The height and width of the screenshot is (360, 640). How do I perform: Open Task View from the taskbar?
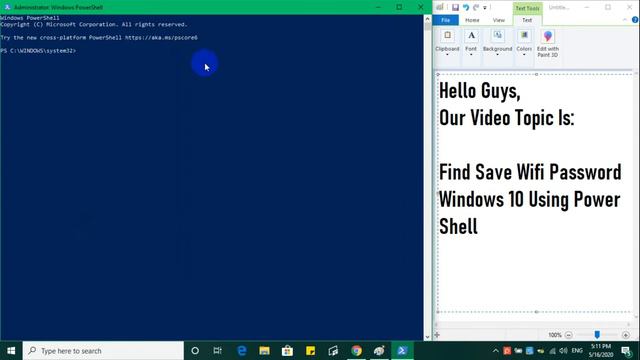(218, 351)
